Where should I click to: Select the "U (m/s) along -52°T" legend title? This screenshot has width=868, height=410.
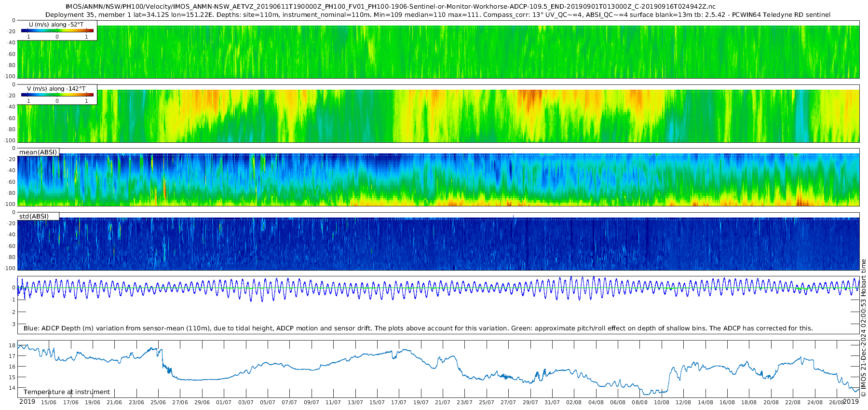[x=56, y=24]
